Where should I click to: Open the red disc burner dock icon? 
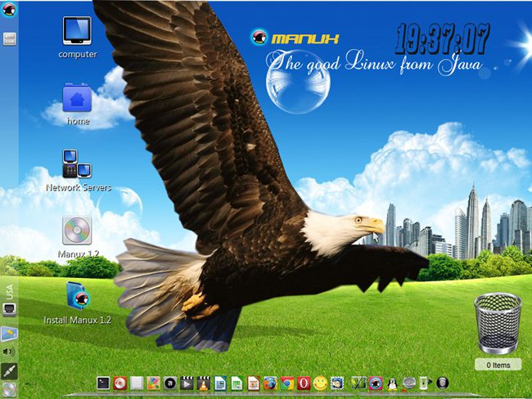(x=119, y=383)
